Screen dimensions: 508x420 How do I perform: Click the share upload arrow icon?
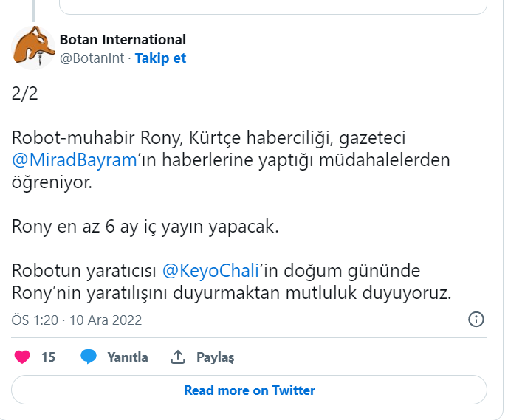tap(178, 357)
